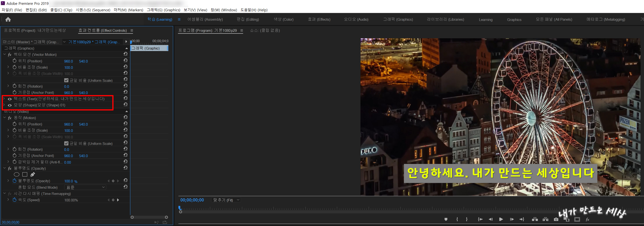
Task: Hide the Text layer eye icon
Action: [10, 99]
